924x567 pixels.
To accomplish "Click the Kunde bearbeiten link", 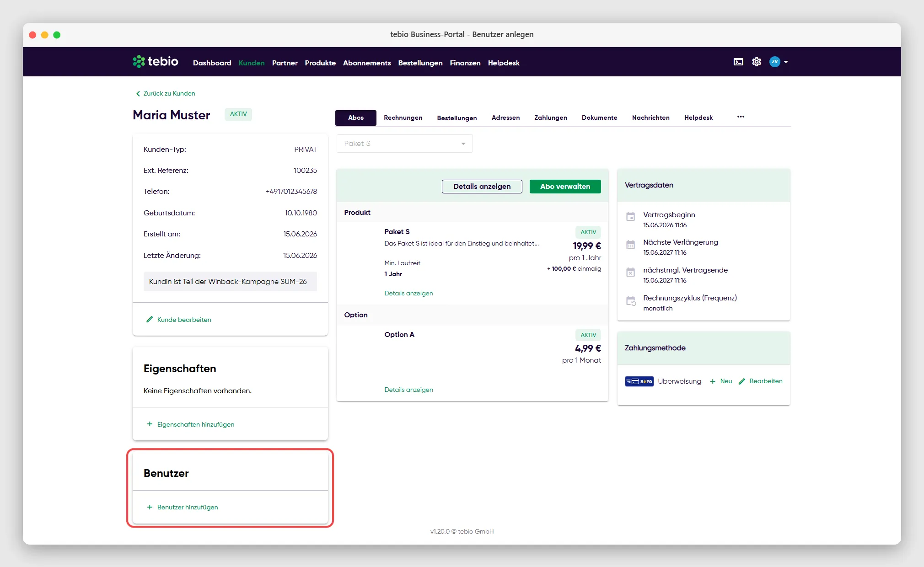I will (184, 320).
